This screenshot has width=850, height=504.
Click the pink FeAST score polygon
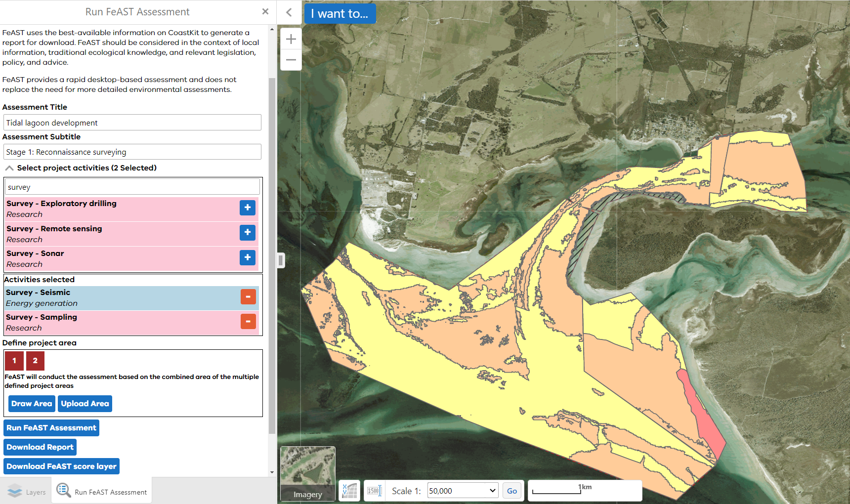click(x=704, y=417)
